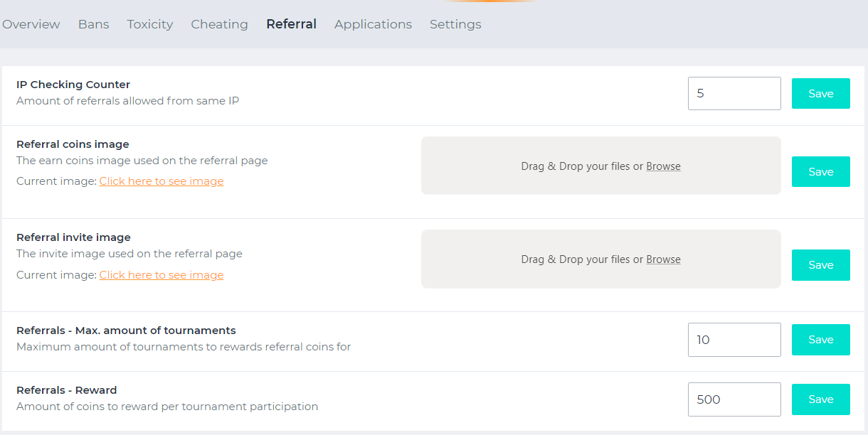This screenshot has width=868, height=435.
Task: Browse files for Referral invite image
Action: pyautogui.click(x=663, y=259)
